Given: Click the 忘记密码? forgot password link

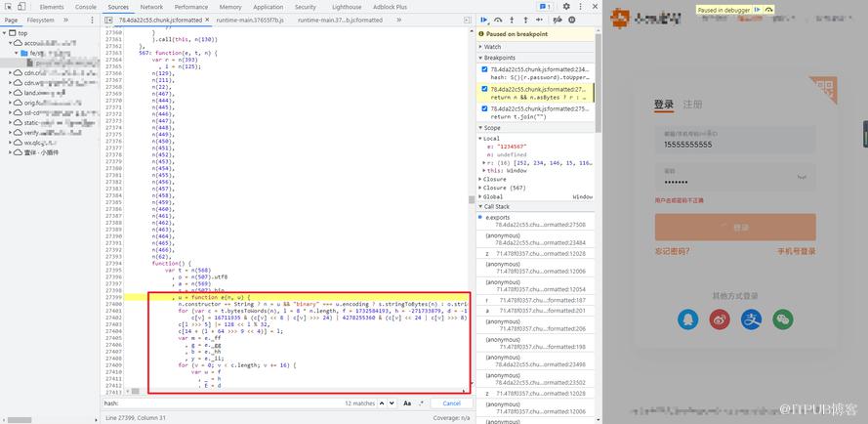Looking at the screenshot, I should coord(672,252).
